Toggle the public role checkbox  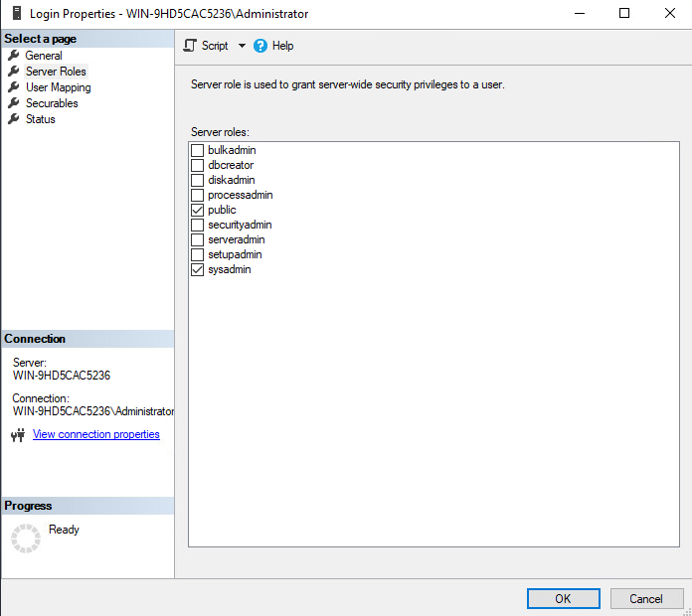pos(197,210)
